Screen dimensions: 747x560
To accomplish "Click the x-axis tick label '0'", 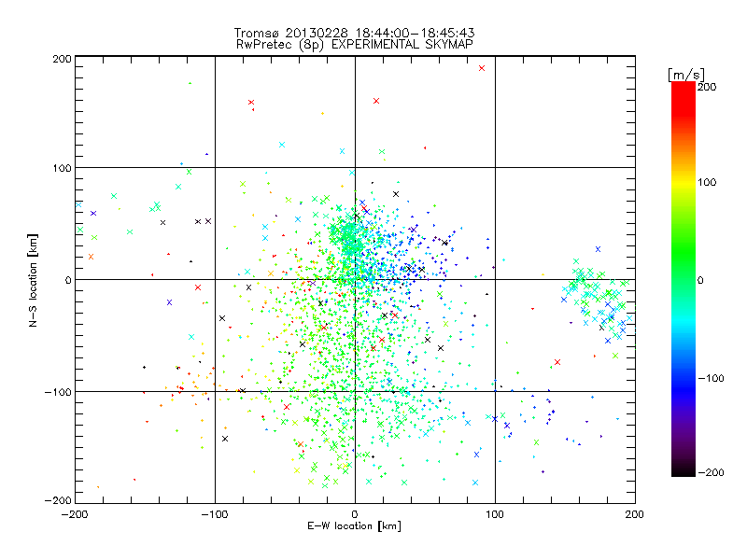I will (x=355, y=514).
